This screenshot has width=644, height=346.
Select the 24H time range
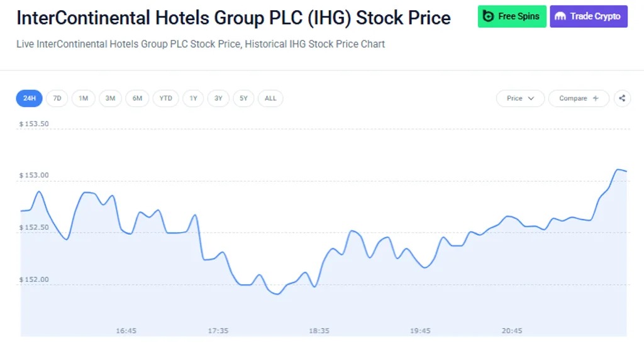click(x=29, y=98)
